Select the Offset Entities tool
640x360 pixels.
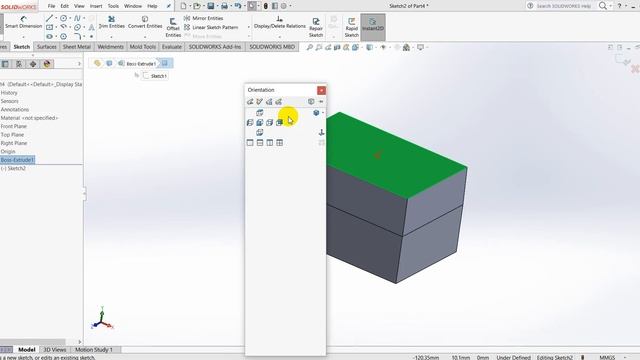coord(173,27)
